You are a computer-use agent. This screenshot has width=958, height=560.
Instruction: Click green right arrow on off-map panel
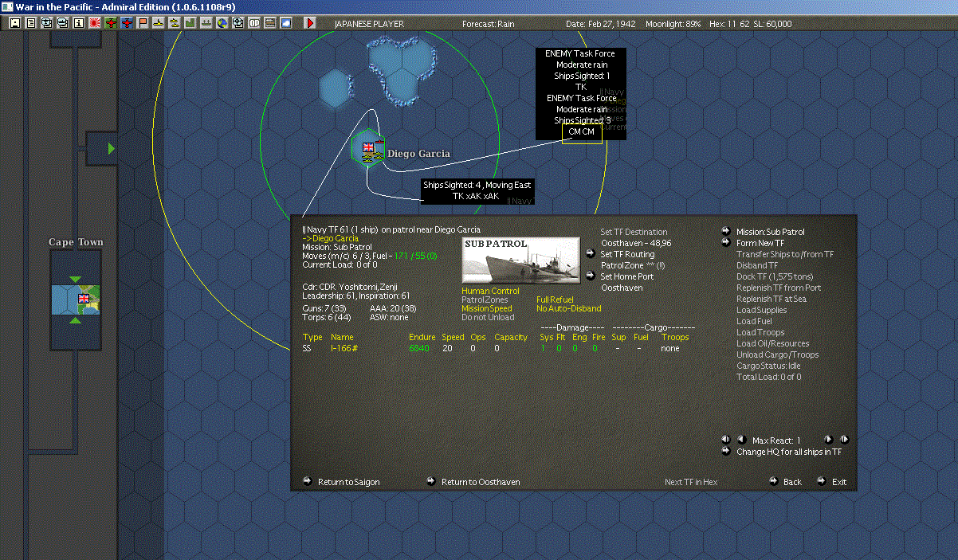(112, 148)
